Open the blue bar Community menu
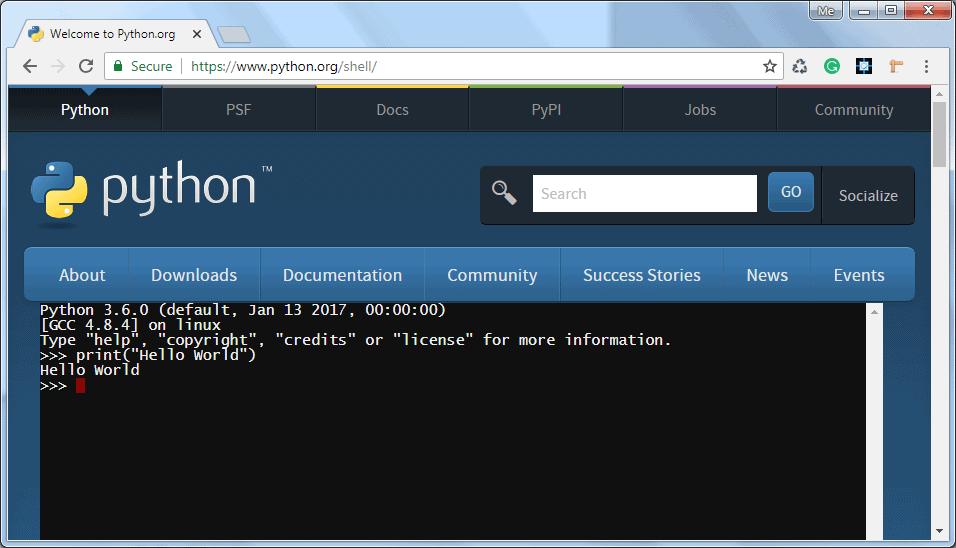This screenshot has width=956, height=548. 492,275
